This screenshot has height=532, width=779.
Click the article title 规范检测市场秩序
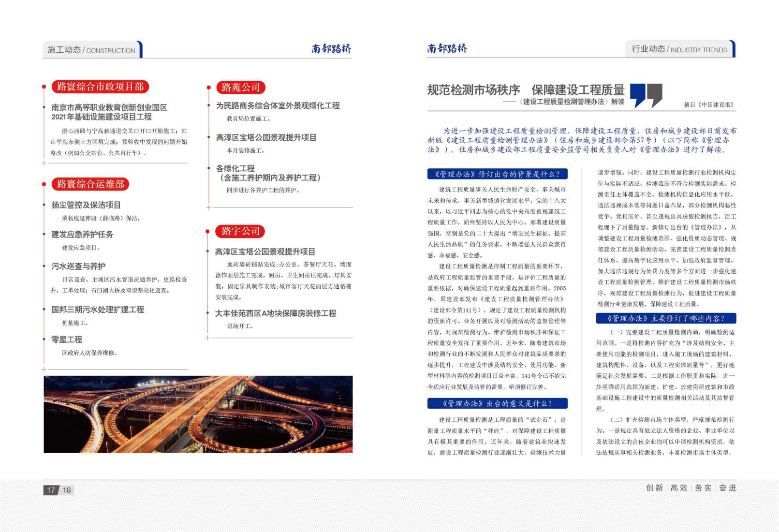pos(474,90)
